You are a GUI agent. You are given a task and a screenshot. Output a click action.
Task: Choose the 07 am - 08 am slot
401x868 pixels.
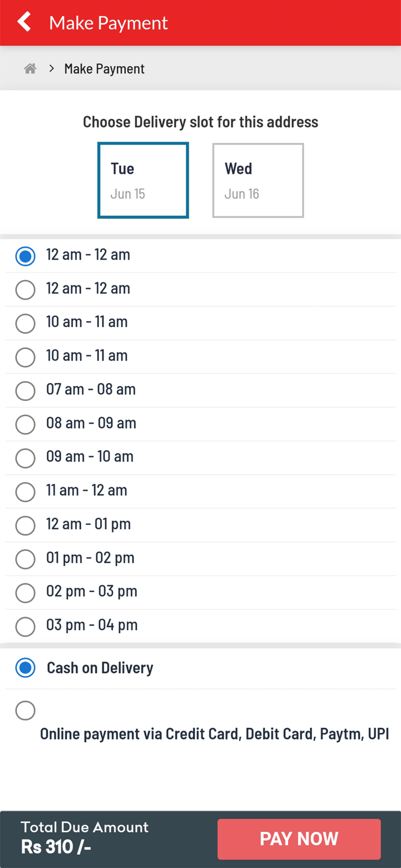[x=25, y=391]
